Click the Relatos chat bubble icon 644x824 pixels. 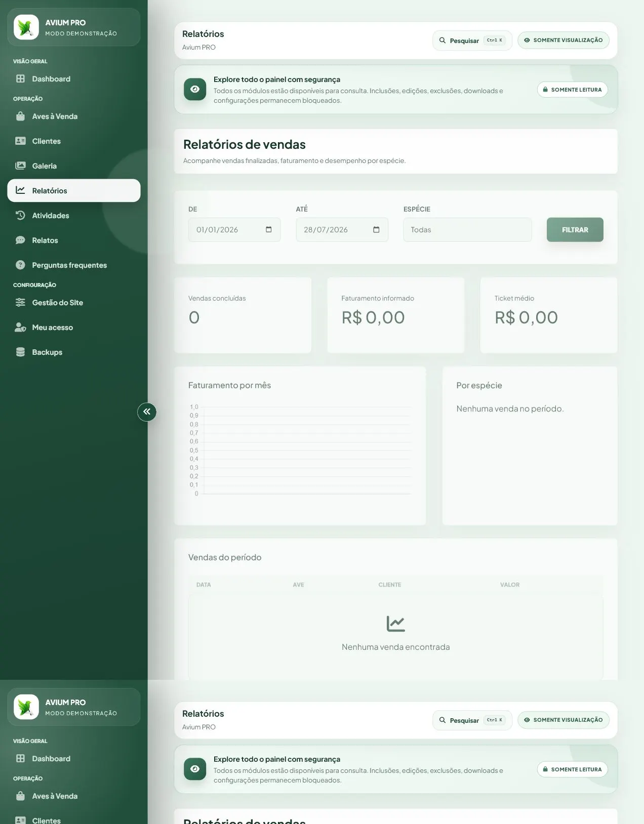coord(20,240)
